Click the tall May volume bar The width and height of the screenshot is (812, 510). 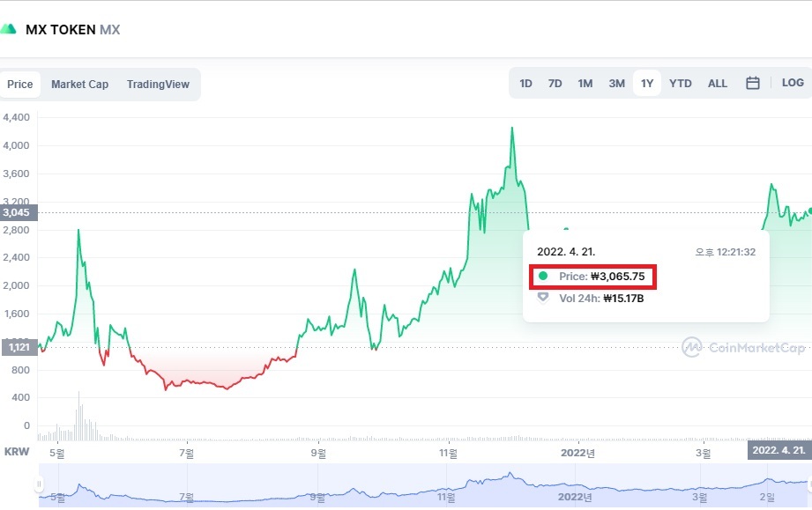78,416
